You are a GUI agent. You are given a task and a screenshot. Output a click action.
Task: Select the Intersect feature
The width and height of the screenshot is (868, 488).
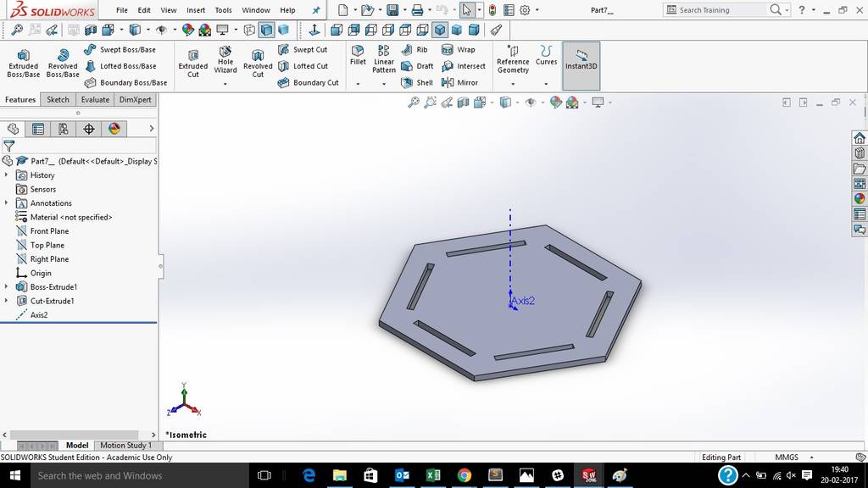pos(464,66)
